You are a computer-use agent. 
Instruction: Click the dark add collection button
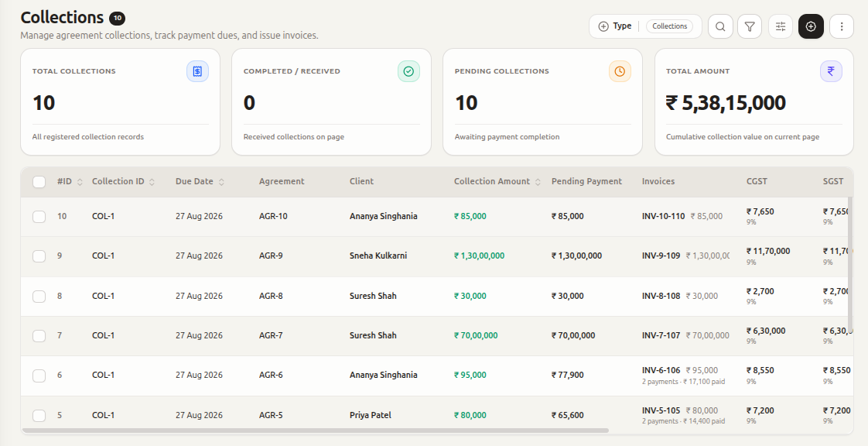[x=811, y=26]
